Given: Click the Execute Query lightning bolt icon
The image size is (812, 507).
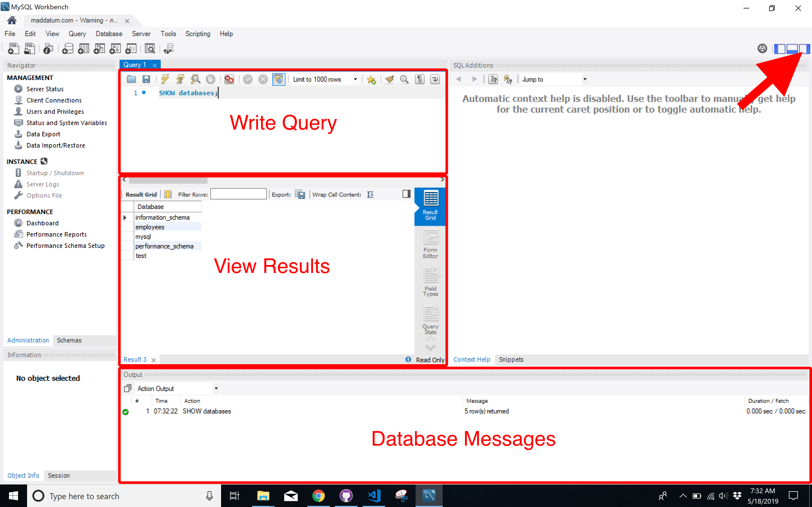Looking at the screenshot, I should point(166,79).
